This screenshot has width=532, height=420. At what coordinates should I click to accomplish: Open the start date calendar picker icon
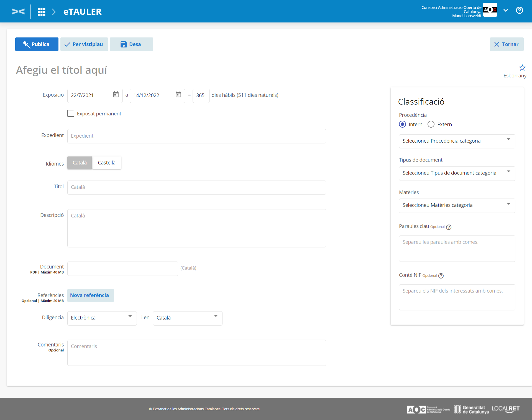(x=116, y=95)
